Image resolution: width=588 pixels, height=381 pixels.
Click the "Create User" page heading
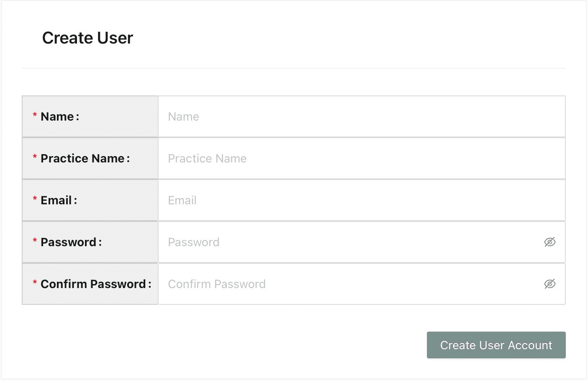tap(87, 38)
